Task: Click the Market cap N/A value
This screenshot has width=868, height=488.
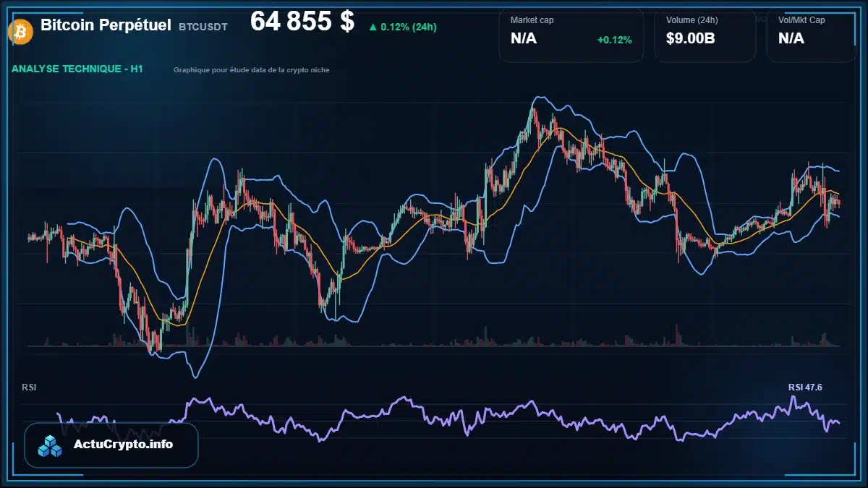Action: [524, 39]
